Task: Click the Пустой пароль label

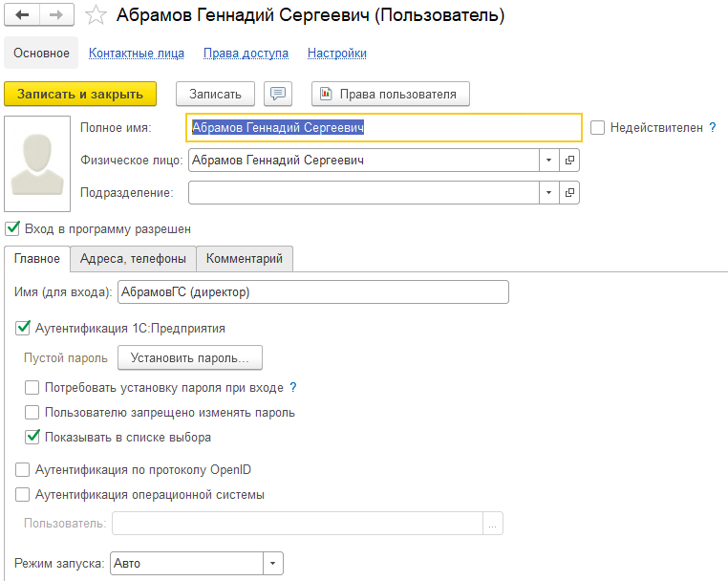Action: (x=66, y=358)
